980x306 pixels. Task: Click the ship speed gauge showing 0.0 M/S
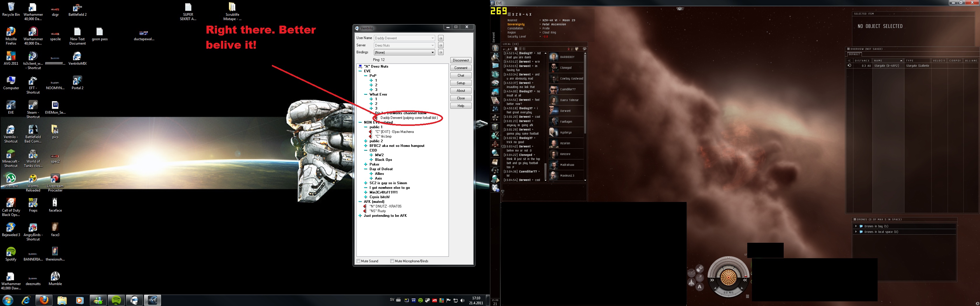pyautogui.click(x=728, y=293)
